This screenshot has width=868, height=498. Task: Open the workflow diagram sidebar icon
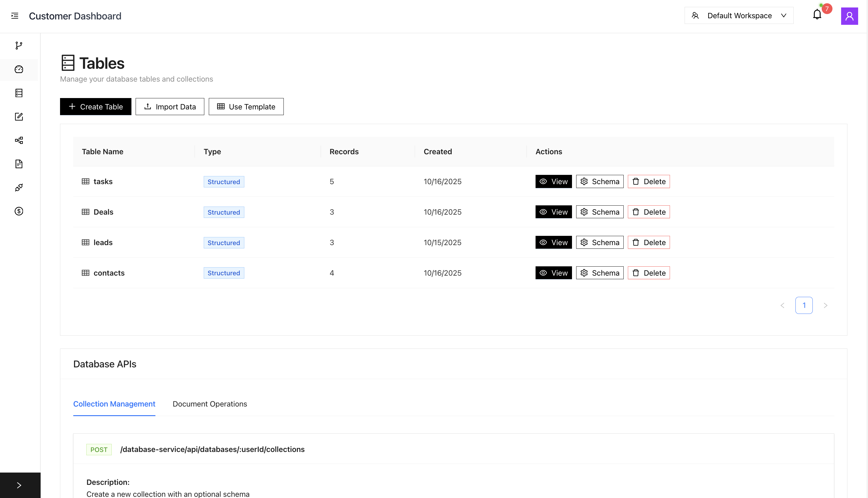[19, 140]
